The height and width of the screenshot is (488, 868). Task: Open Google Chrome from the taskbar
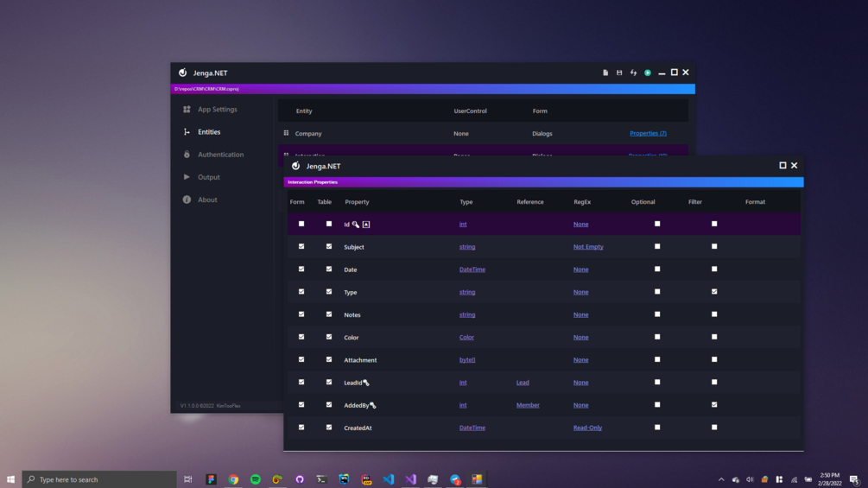click(x=233, y=479)
